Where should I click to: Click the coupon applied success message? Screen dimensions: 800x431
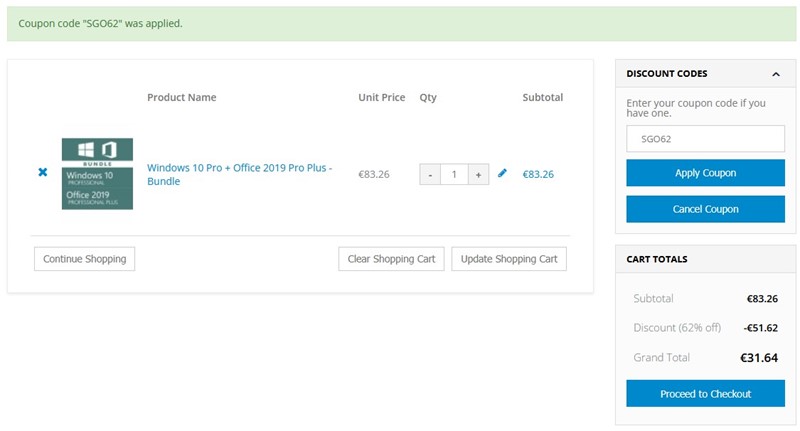click(101, 23)
